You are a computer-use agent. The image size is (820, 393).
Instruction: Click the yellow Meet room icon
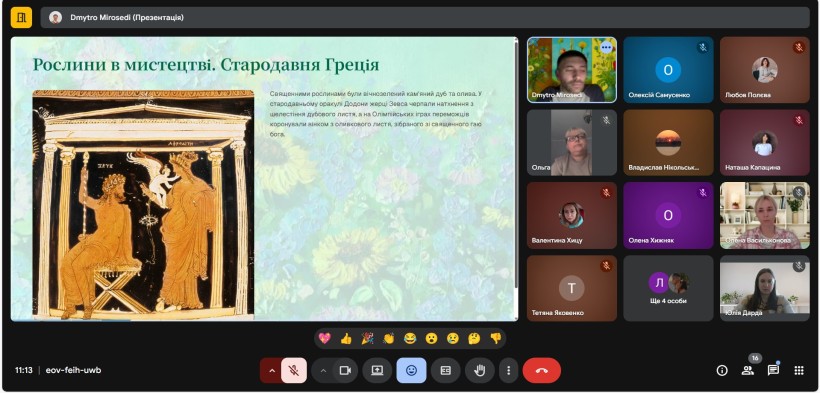coord(21,18)
